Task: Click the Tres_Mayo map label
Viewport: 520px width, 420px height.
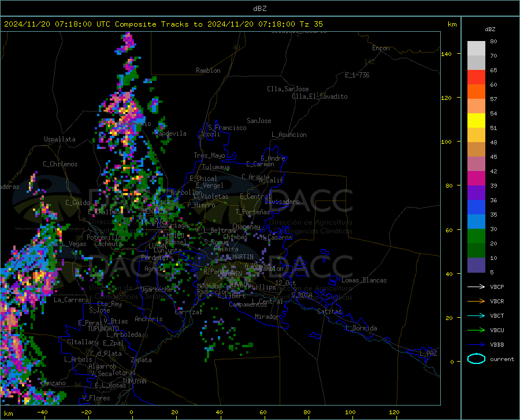Action: click(209, 155)
